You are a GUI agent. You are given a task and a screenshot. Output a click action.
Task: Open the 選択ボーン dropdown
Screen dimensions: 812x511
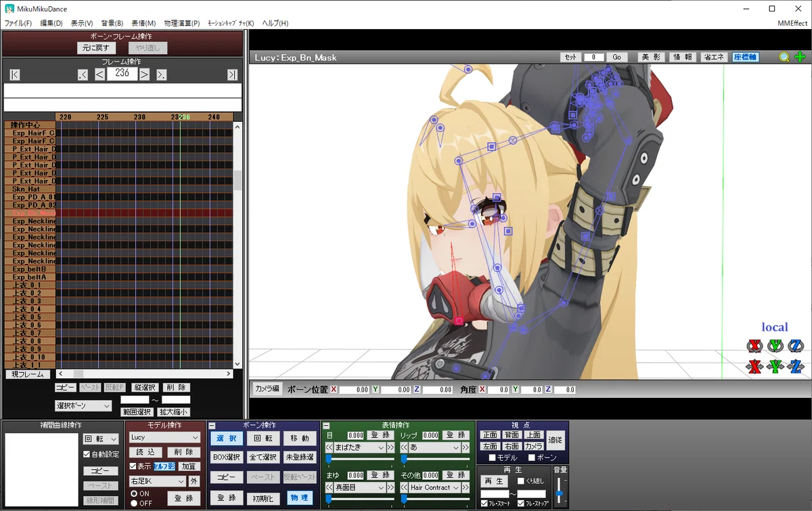coord(83,405)
